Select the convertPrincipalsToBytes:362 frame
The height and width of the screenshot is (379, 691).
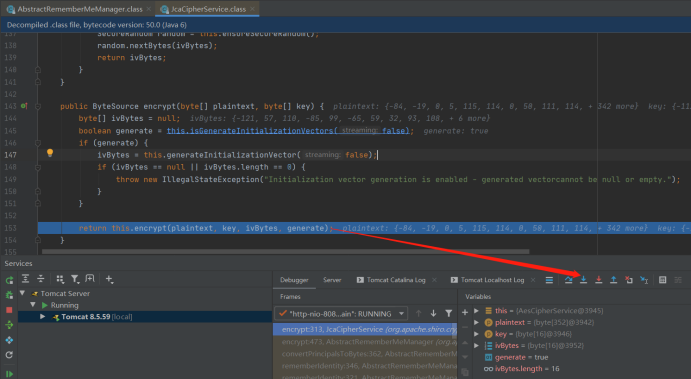[365, 353]
